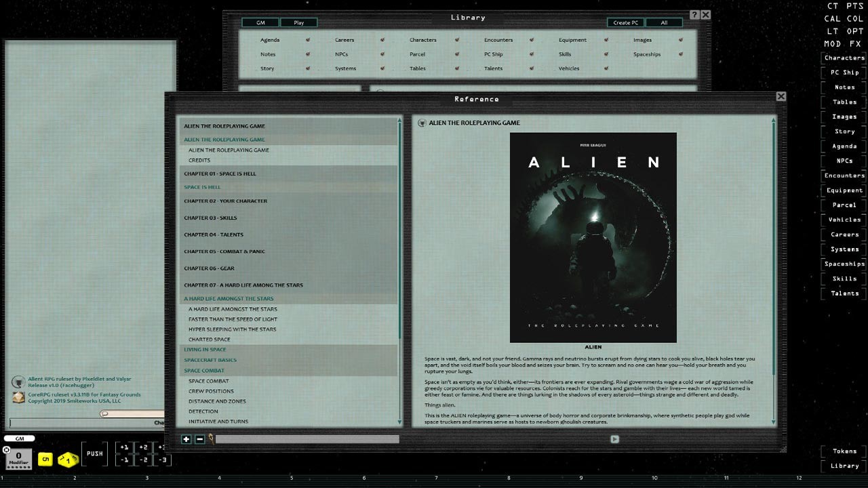The image size is (868, 488).
Task: Adjust the Modifier dots slider
Action: [18, 467]
